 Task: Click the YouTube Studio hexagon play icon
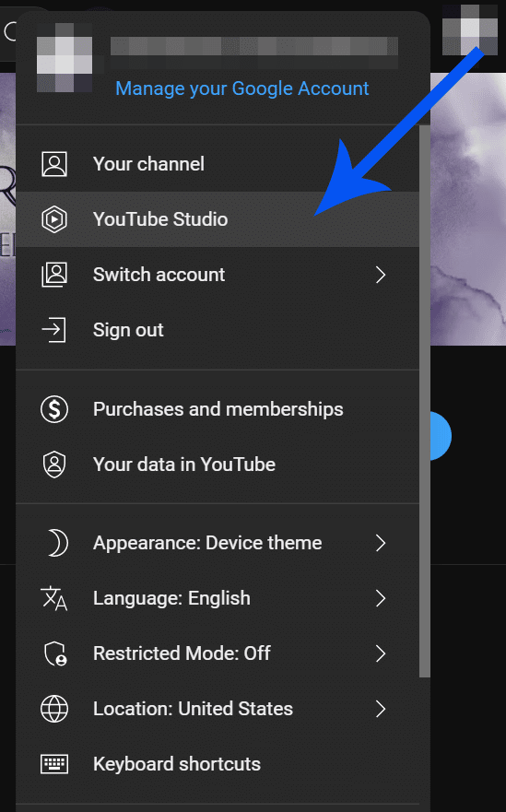[54, 219]
